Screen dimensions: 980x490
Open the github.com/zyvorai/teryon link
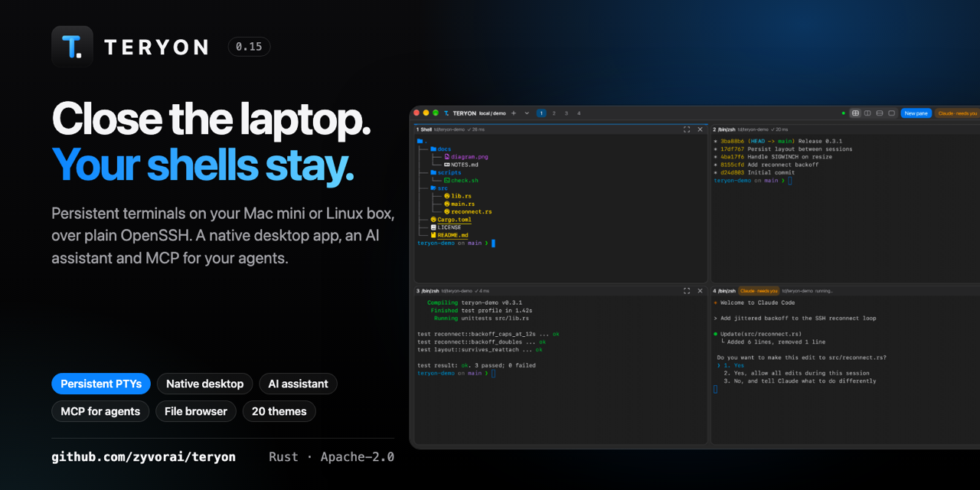point(144,457)
